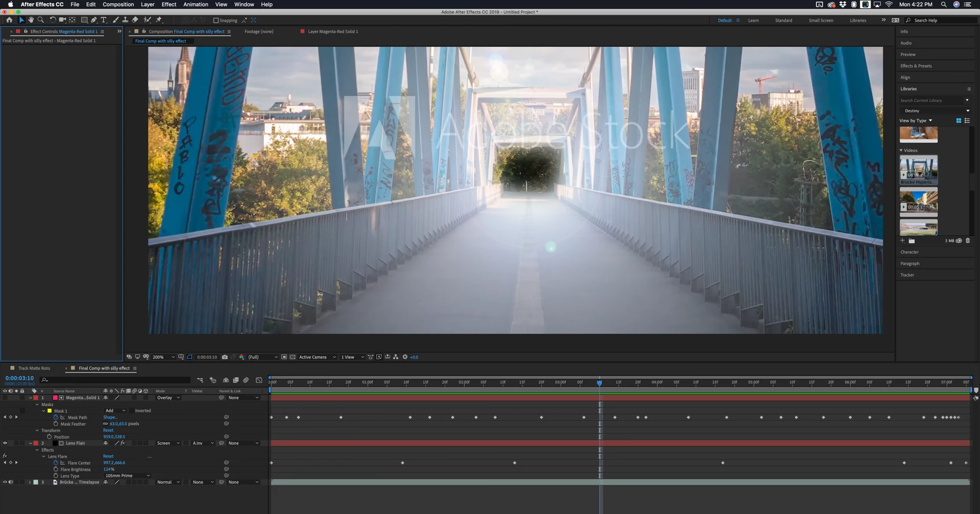Select the Roto Brush tool

click(x=148, y=20)
